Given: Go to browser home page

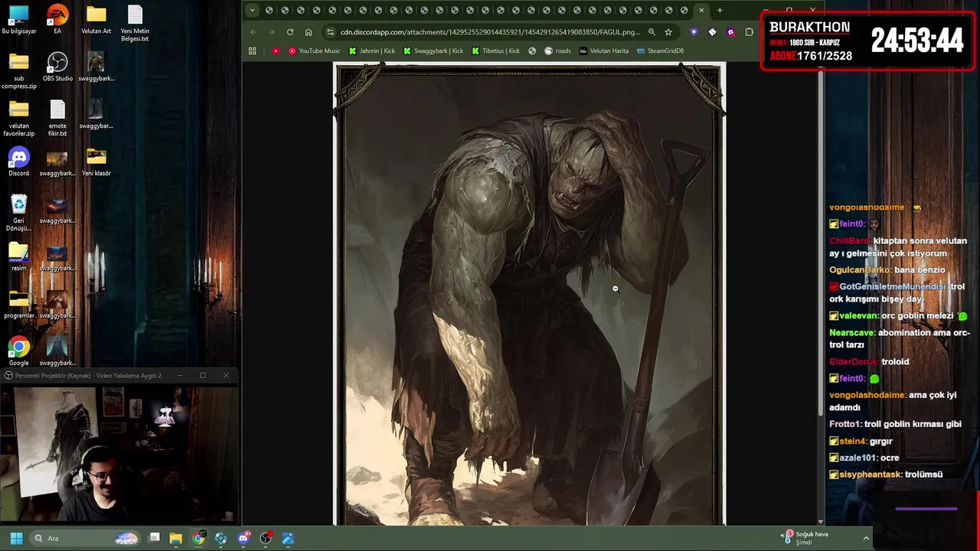Looking at the screenshot, I should tap(309, 32).
